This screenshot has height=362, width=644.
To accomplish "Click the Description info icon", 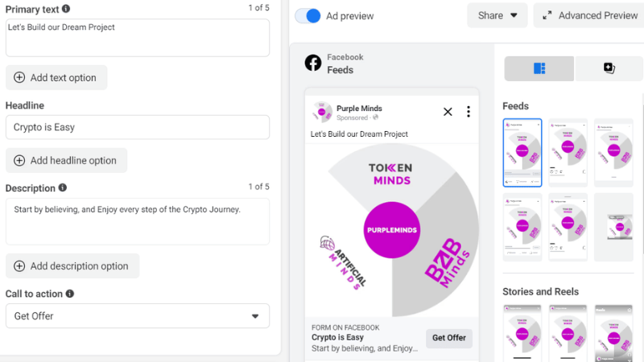I will pyautogui.click(x=63, y=188).
